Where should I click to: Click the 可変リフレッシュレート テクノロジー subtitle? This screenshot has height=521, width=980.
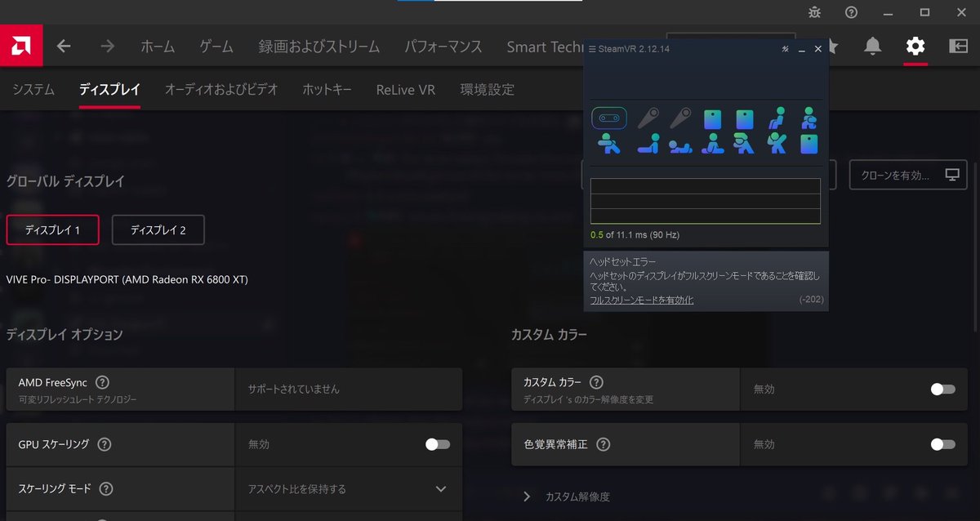point(78,400)
